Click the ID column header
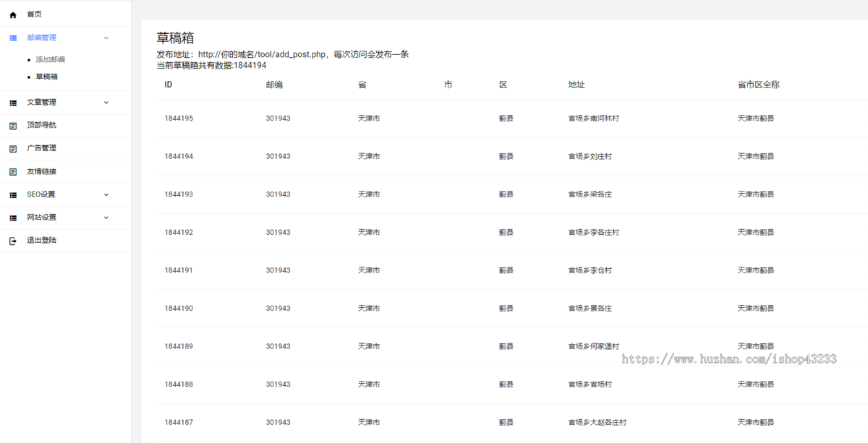This screenshot has width=868, height=443. pos(168,85)
